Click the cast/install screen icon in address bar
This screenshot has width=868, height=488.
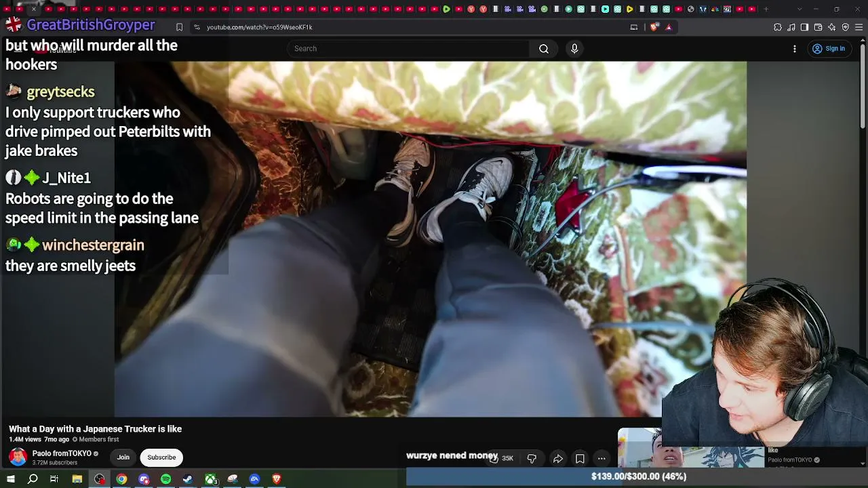(x=634, y=27)
